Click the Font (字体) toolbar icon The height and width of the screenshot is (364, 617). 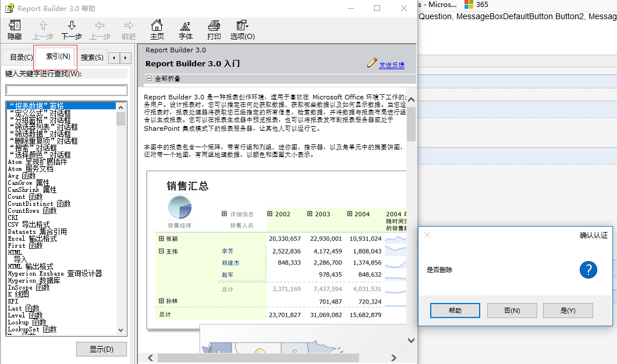pos(185,26)
